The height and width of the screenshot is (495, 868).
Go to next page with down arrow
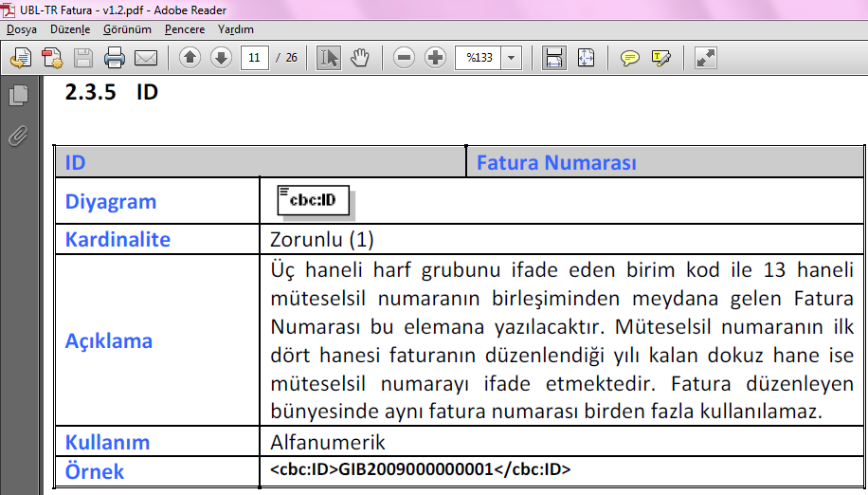(x=221, y=58)
